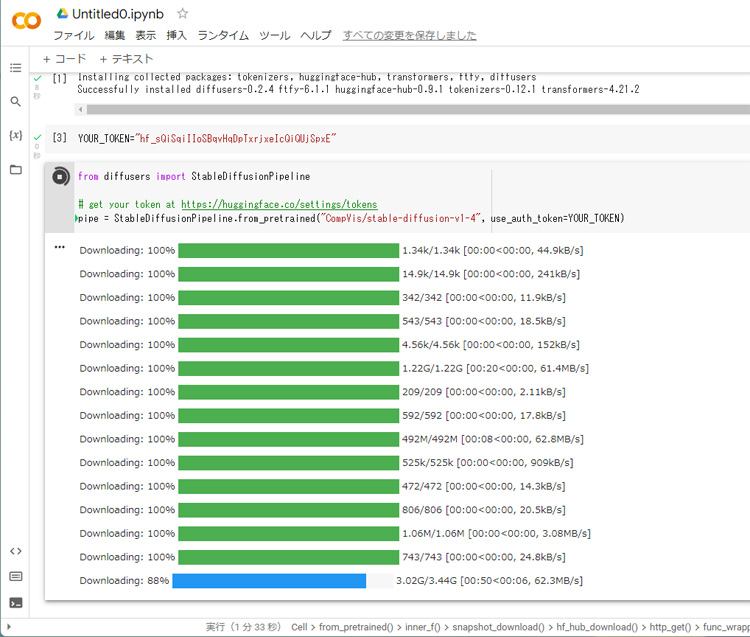Click the 525k/525k download status text

[488, 463]
